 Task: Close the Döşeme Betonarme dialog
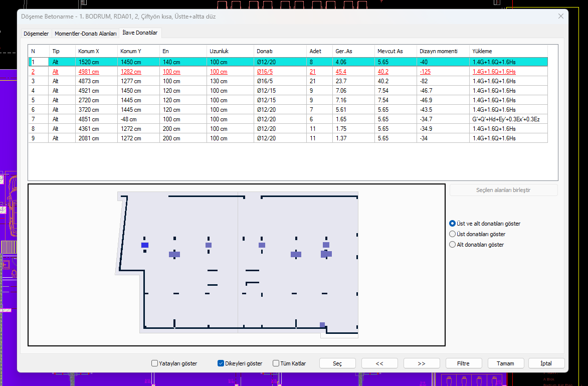click(560, 16)
